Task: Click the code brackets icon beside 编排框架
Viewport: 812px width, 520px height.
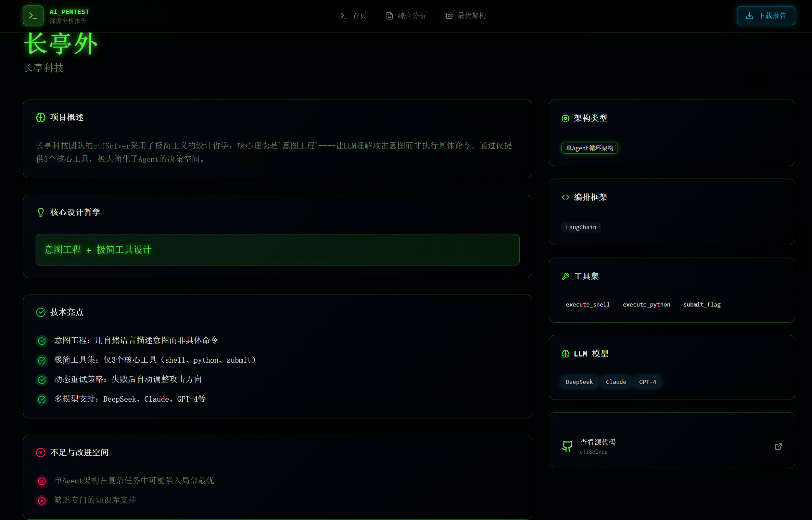Action: (566, 197)
